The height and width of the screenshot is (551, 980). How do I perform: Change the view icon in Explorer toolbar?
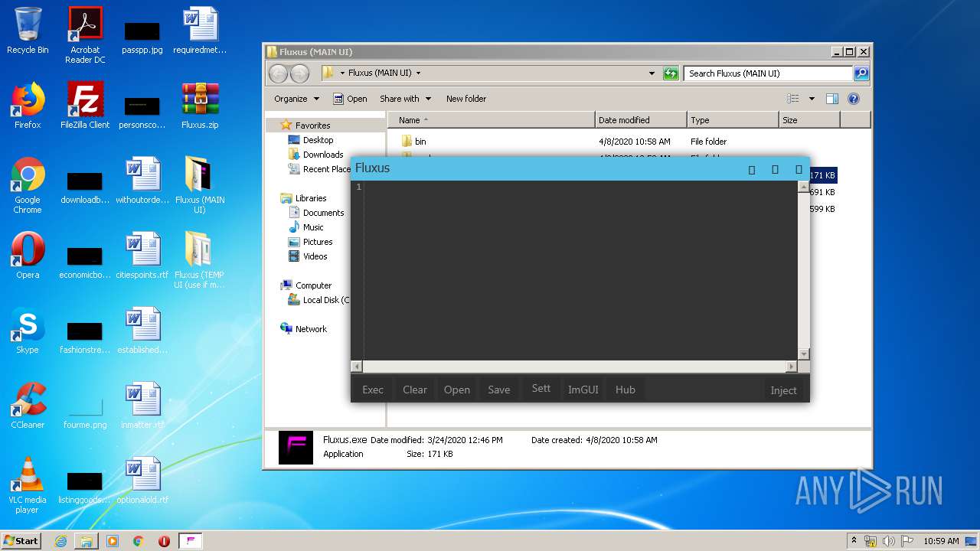tap(793, 99)
